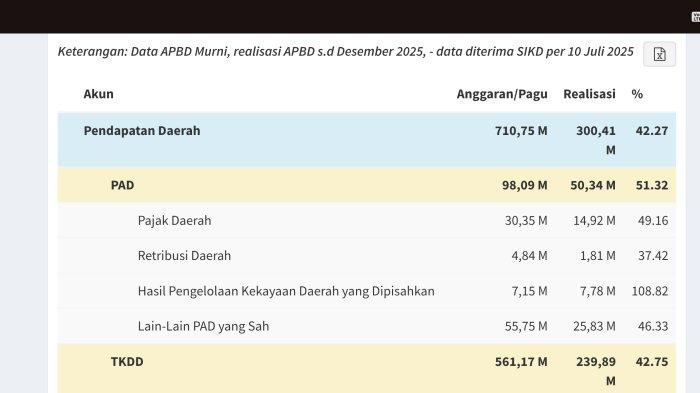Select the 30,35 M Pajak Daerah budget
The height and width of the screenshot is (393, 700).
coord(526,220)
